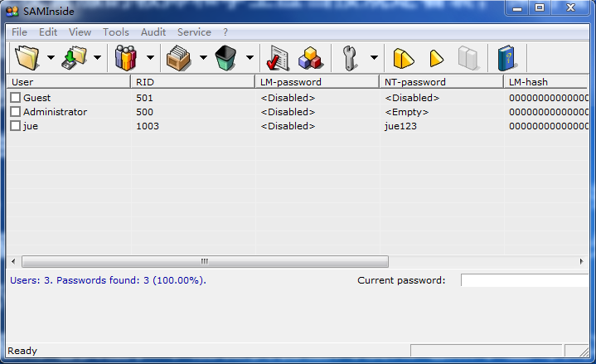Image resolution: width=596 pixels, height=364 pixels.
Task: Click the grayed-out stop attack icon
Action: (x=468, y=58)
